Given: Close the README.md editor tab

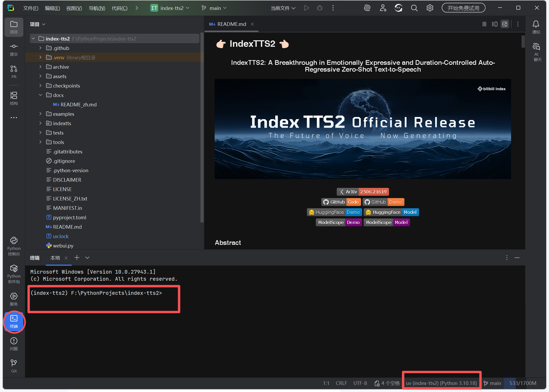Looking at the screenshot, I should [x=252, y=24].
